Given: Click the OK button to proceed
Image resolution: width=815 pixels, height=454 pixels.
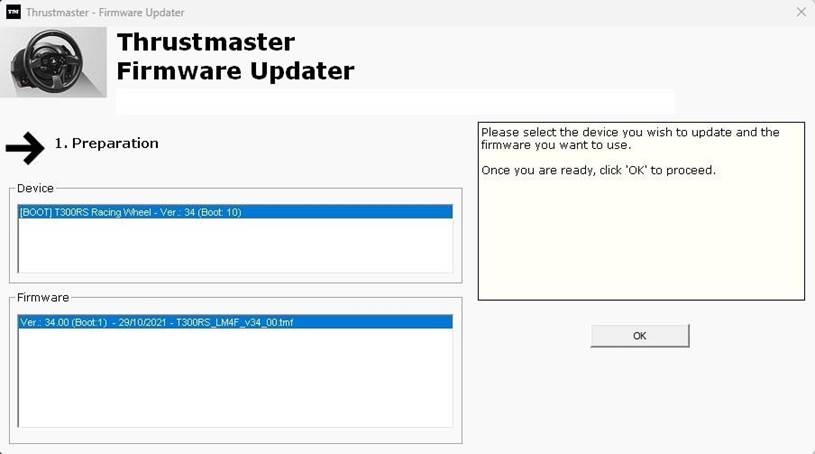Looking at the screenshot, I should click(x=640, y=336).
